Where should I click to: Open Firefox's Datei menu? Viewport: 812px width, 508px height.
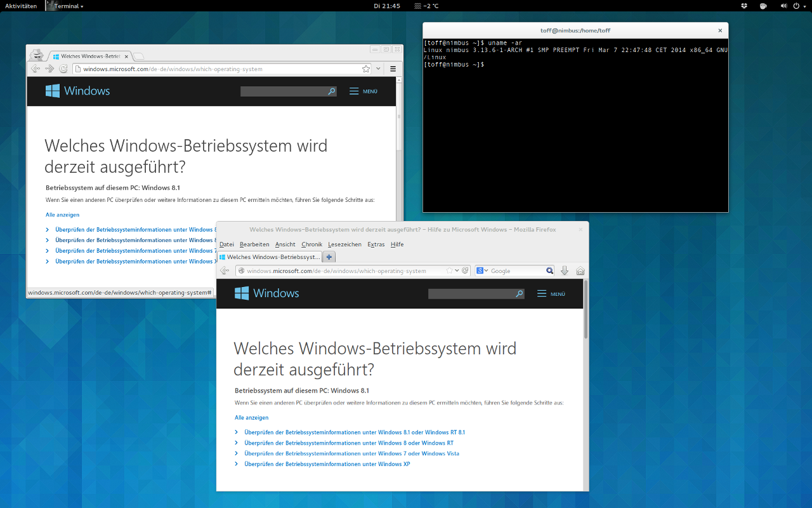(x=226, y=244)
